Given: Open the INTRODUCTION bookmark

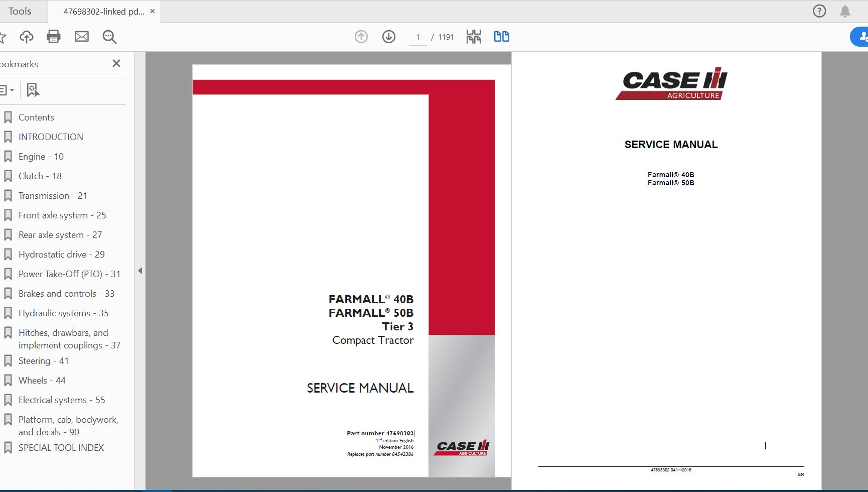Looking at the screenshot, I should 51,137.
